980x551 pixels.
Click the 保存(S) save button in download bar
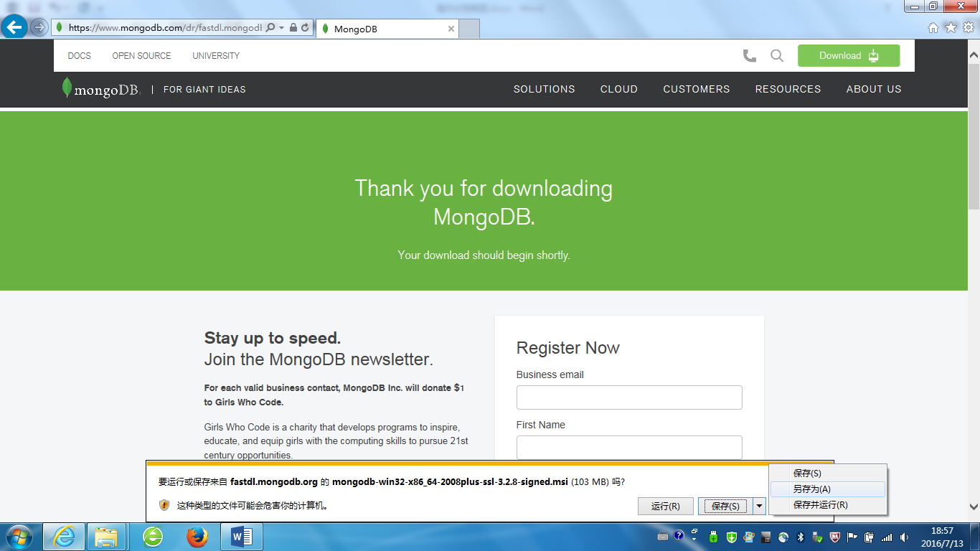click(725, 506)
